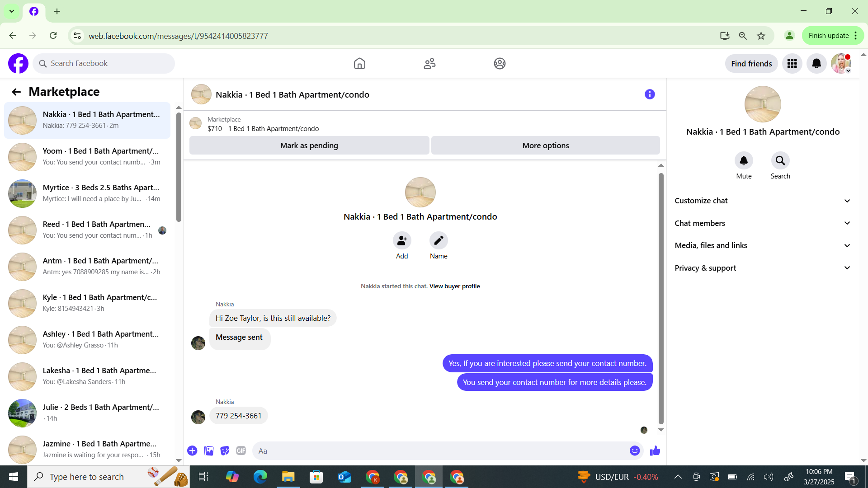
Task: Open the Yoom conversation
Action: click(x=87, y=157)
